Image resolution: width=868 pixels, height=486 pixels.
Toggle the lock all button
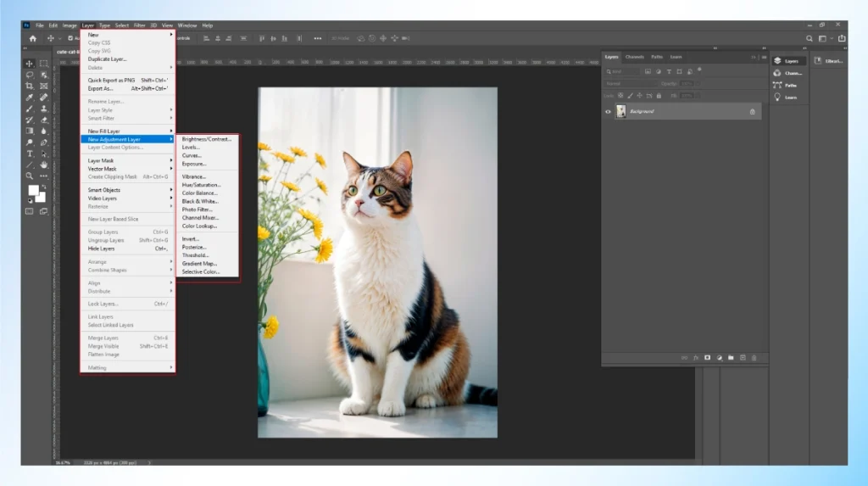[x=659, y=96]
